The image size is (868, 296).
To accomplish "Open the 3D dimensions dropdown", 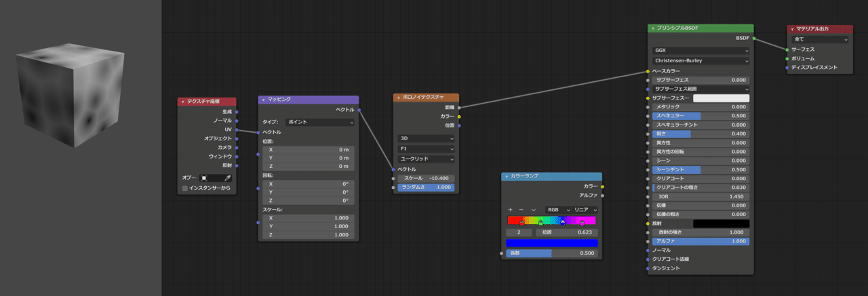I will (x=426, y=138).
